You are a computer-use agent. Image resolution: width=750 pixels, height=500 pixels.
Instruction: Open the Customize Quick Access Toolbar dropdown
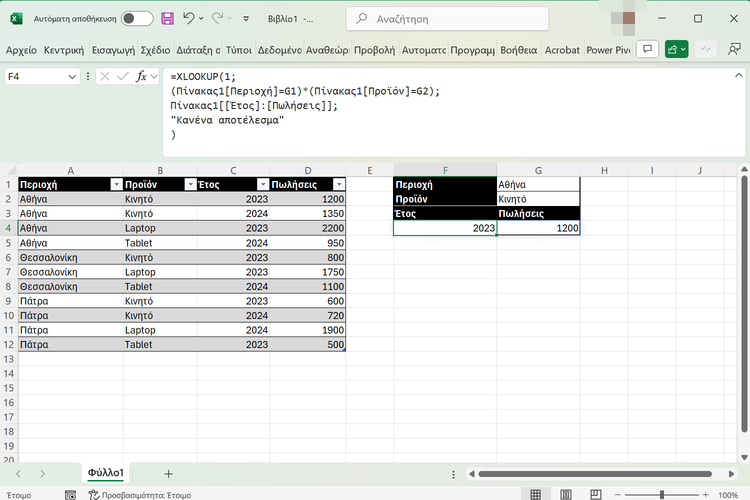point(246,19)
